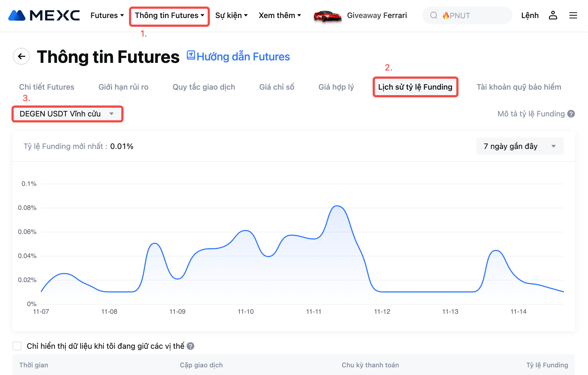Screen dimensions: 588x375
Task: Click the search magnifier icon
Action: pos(434,15)
